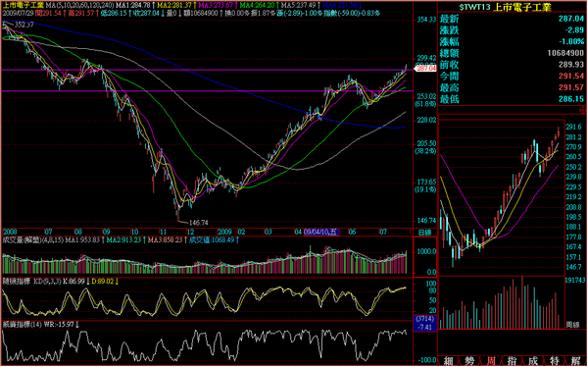The height and width of the screenshot is (367, 588).
Task: Click the 173.65 (19.1%) retracement label
Action: [x=426, y=185]
